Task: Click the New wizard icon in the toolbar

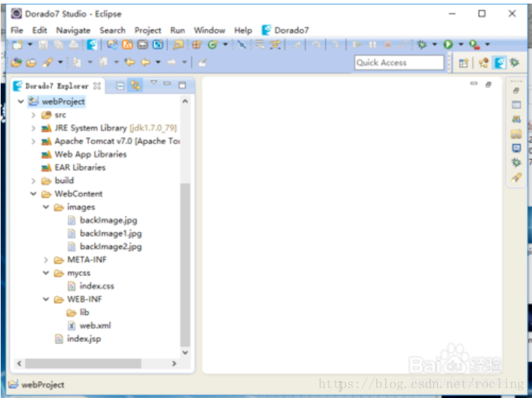Action: [17, 45]
